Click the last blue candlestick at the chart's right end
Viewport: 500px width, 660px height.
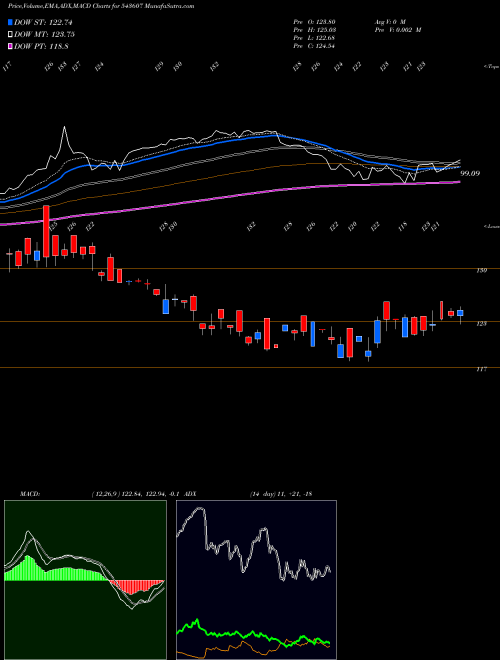click(x=460, y=313)
